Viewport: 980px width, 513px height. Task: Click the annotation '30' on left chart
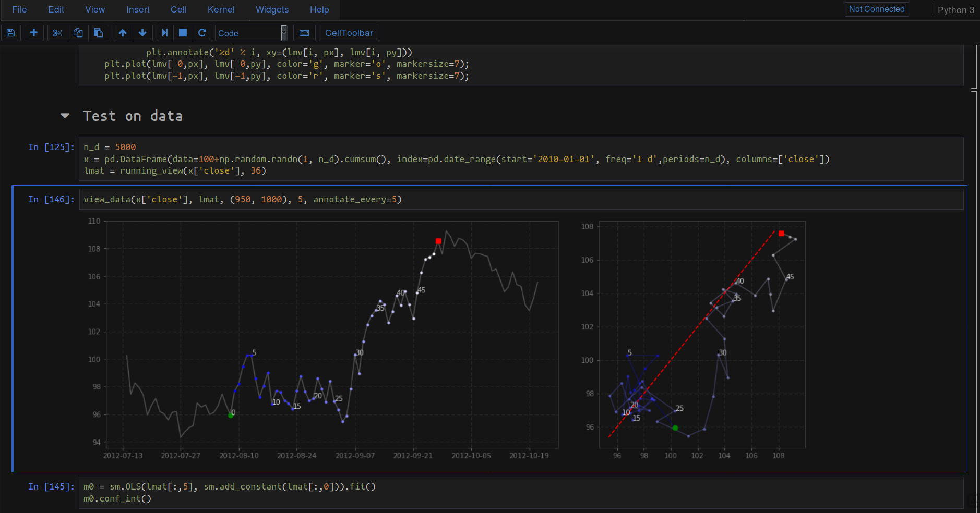[x=360, y=353]
